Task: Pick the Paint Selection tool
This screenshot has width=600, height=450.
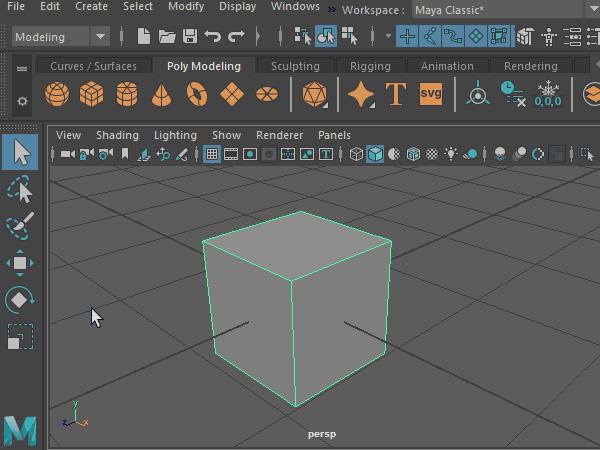Action: (20, 227)
